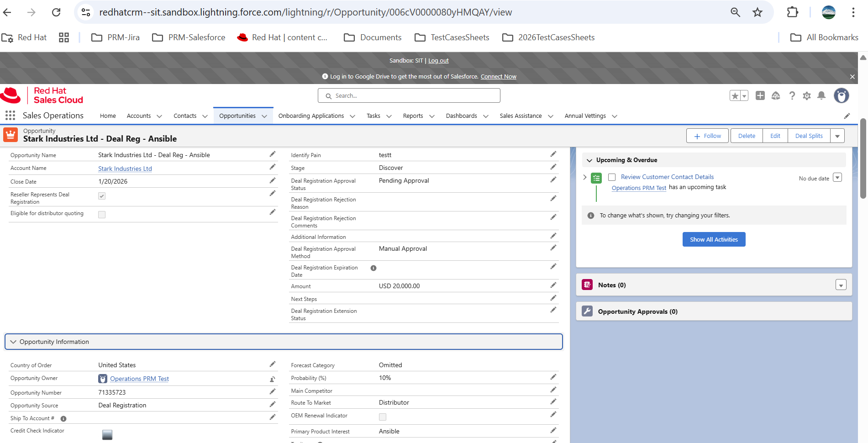Toggle the Eligible for distributor quoting checkbox
Screen dimensions: 868x443
coord(102,215)
